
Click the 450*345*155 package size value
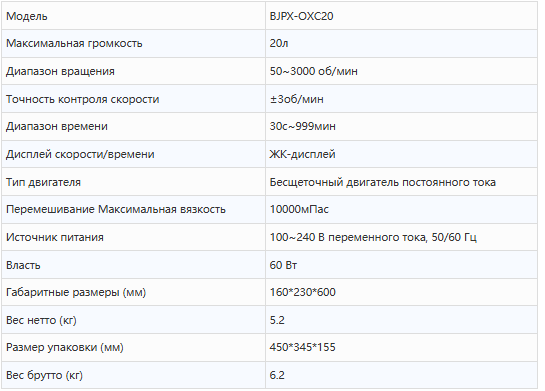click(302, 347)
